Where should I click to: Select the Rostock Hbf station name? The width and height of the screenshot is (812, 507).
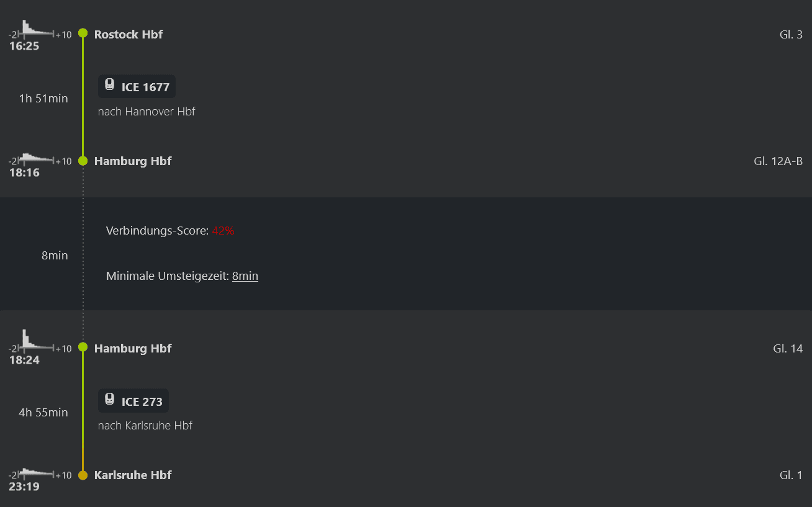click(129, 35)
